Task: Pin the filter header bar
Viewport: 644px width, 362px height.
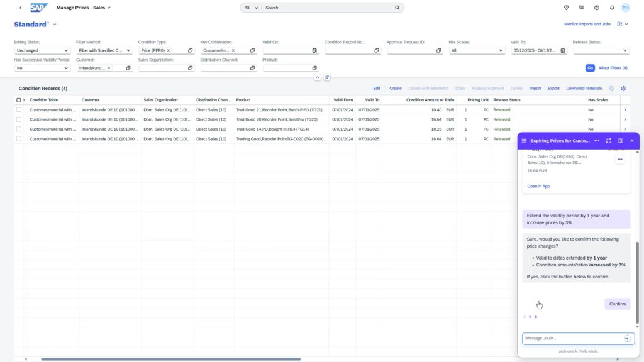Action: [326, 77]
